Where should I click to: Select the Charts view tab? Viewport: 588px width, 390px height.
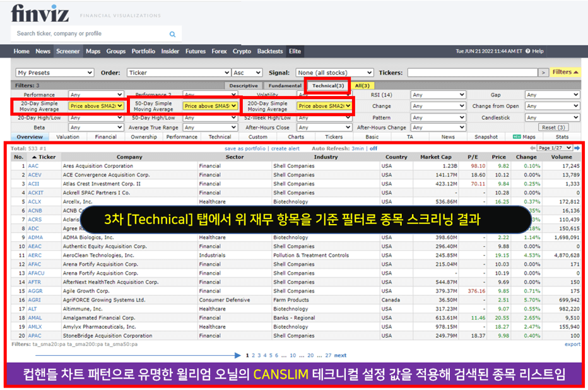click(x=296, y=137)
